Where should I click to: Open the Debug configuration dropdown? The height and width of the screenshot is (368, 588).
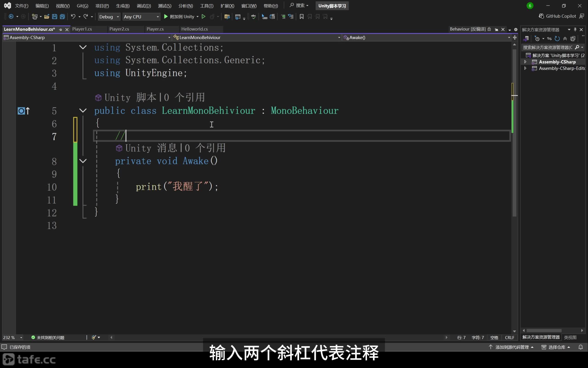109,17
